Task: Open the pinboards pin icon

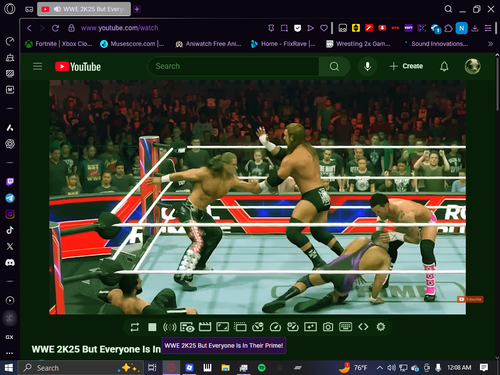Action: [x=271, y=28]
